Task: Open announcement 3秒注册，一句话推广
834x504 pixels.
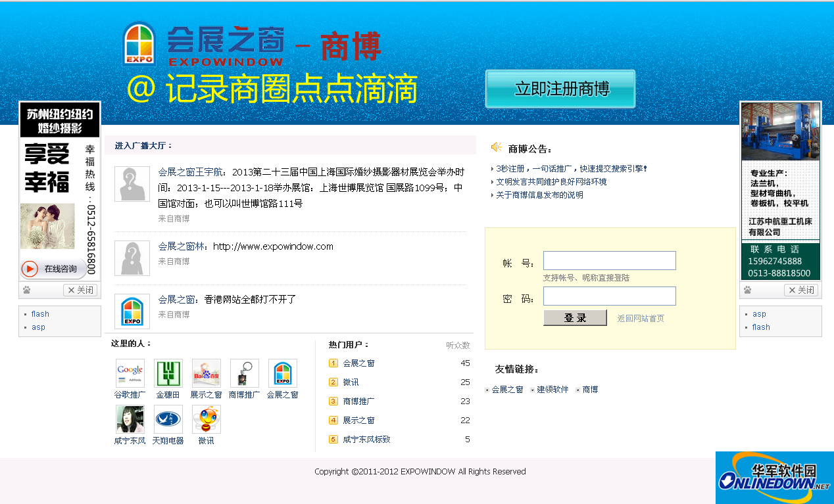Action: click(572, 169)
